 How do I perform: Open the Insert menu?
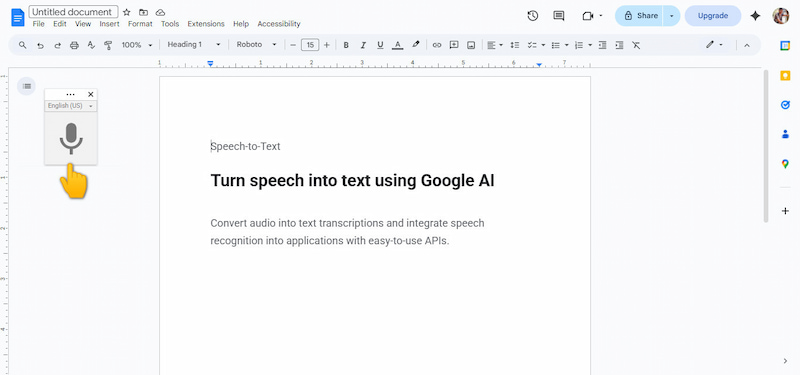[x=109, y=24]
